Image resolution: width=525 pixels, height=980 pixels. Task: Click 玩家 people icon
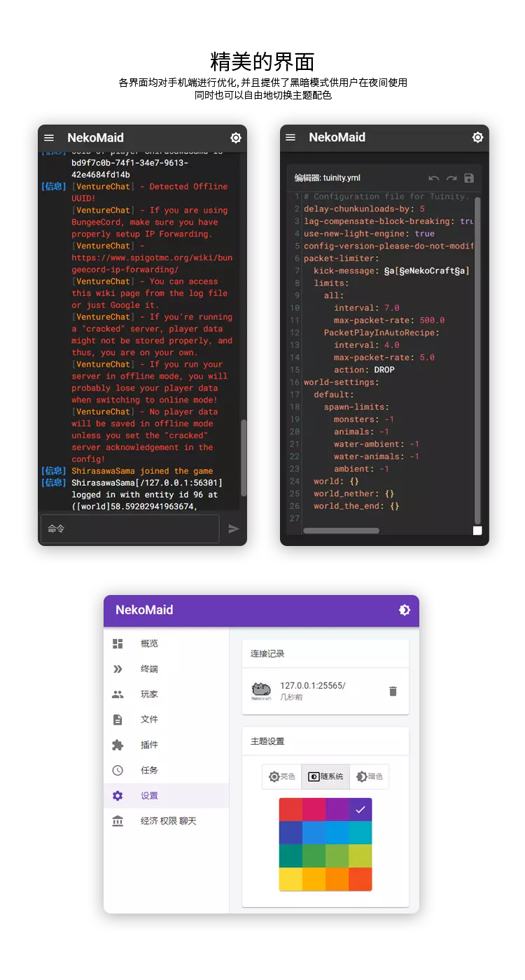(118, 694)
